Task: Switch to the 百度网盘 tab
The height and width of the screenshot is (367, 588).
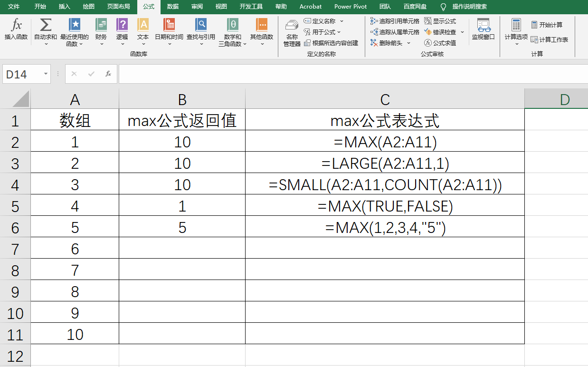Action: [415, 7]
